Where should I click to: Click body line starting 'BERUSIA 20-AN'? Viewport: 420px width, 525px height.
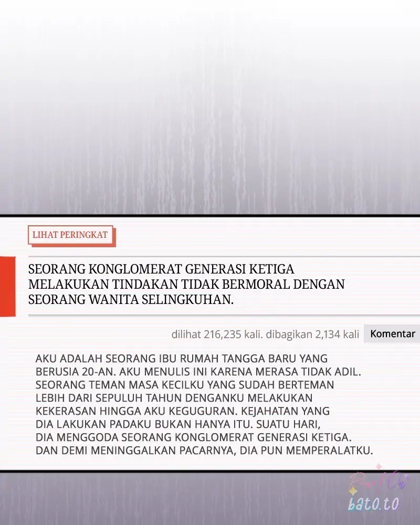(198, 372)
